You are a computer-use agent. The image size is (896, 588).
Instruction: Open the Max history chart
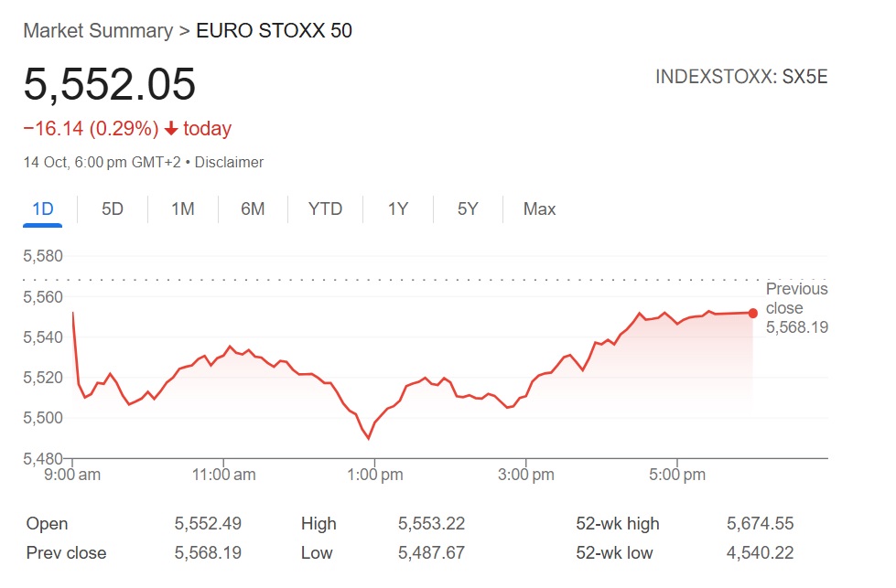538,209
